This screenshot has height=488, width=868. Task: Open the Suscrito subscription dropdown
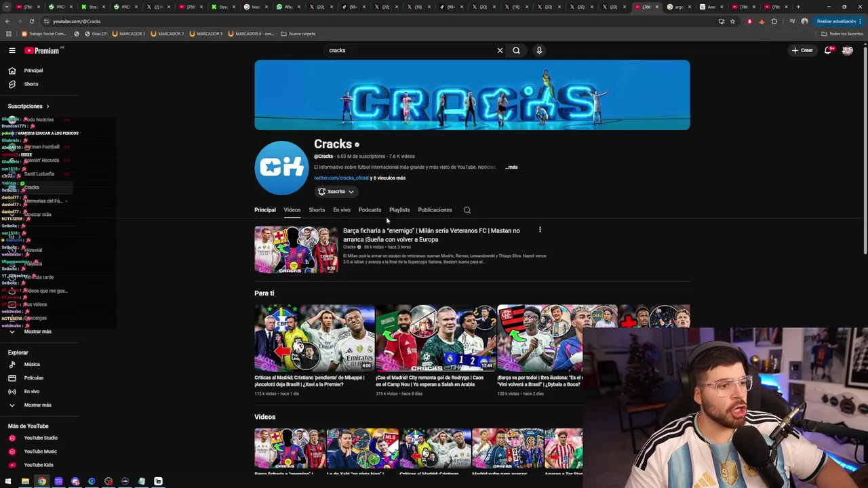click(x=336, y=192)
